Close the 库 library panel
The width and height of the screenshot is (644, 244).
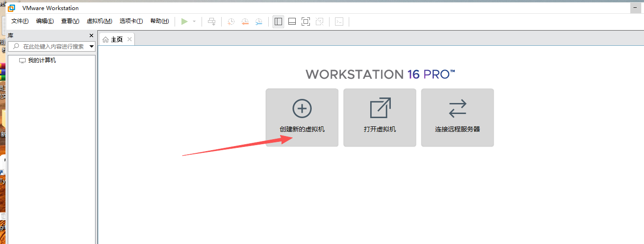91,35
